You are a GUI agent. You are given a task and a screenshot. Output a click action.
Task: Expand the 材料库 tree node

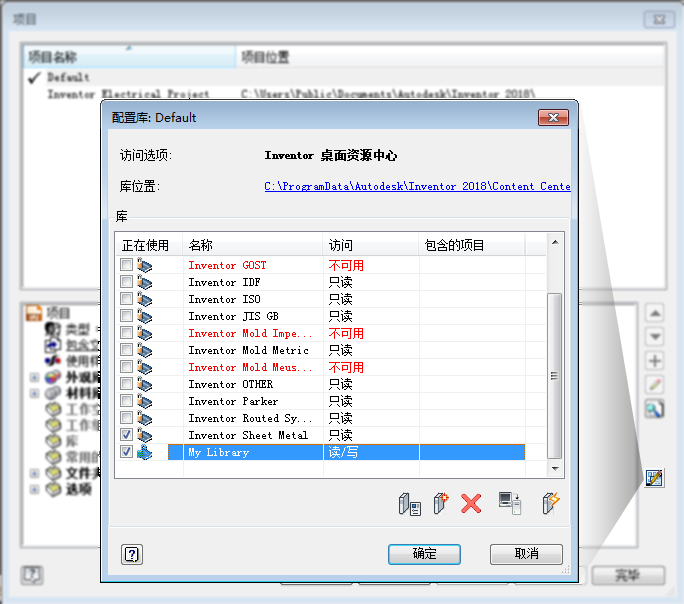click(x=34, y=393)
